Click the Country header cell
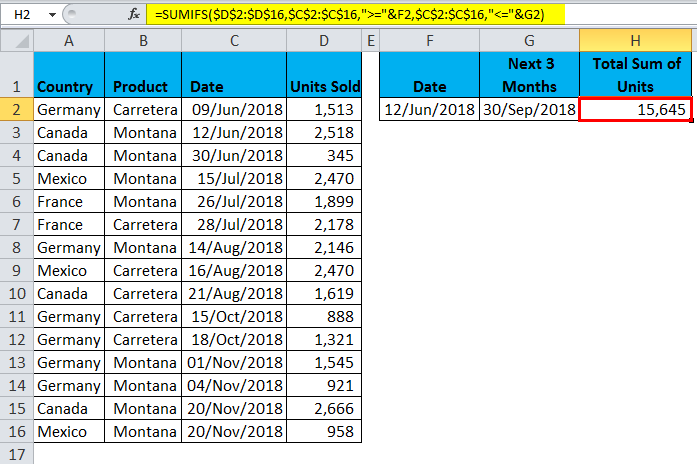This screenshot has width=697, height=464. (68, 86)
